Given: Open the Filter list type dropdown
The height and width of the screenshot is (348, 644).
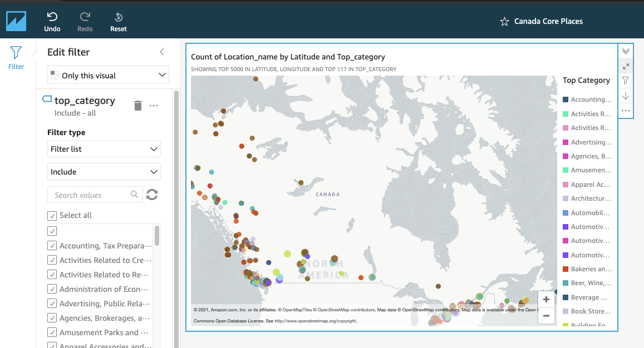Looking at the screenshot, I should [104, 149].
